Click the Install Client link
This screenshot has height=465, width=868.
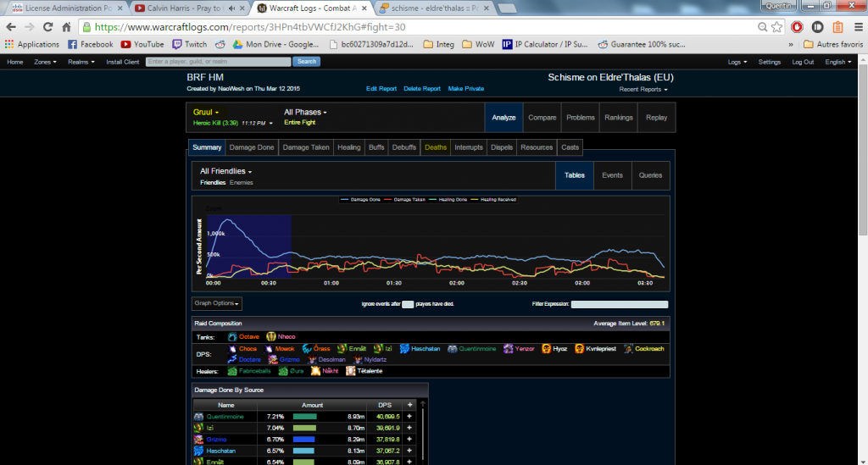click(122, 62)
